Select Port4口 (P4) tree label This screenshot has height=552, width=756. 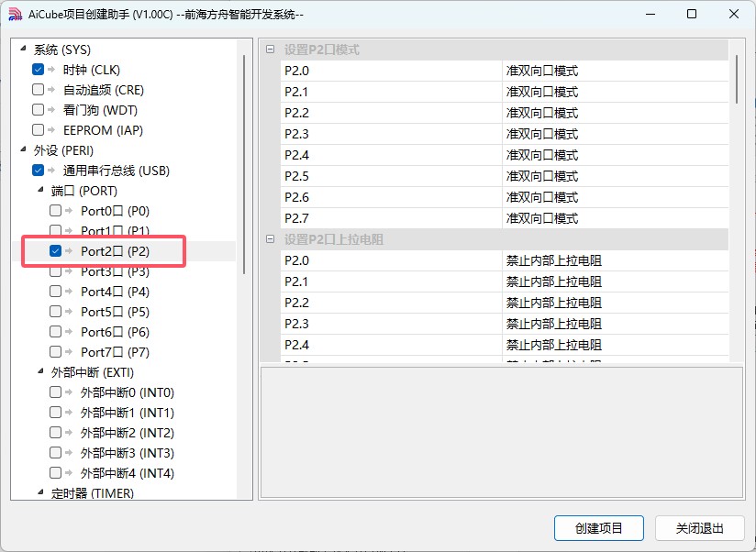pyautogui.click(x=116, y=292)
